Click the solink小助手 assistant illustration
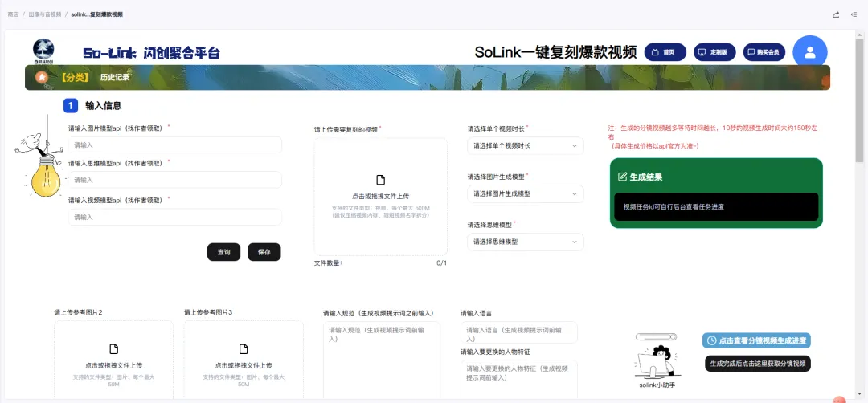The width and height of the screenshot is (868, 403). coord(657,356)
